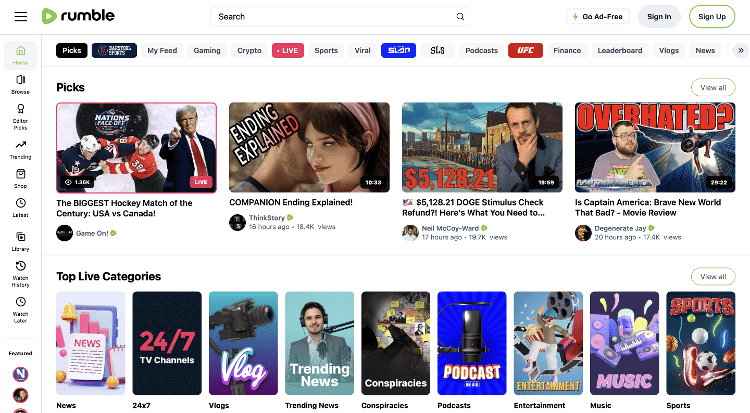Open Watch History in sidebar

[21, 274]
